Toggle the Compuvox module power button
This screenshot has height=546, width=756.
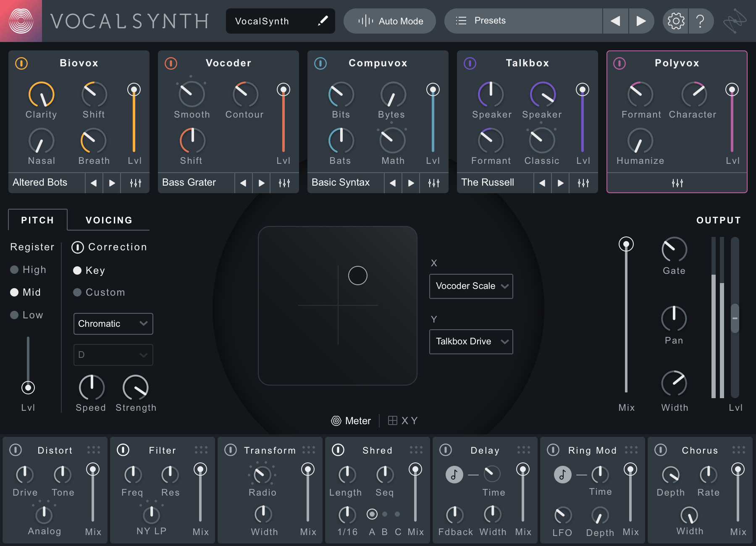tap(320, 63)
